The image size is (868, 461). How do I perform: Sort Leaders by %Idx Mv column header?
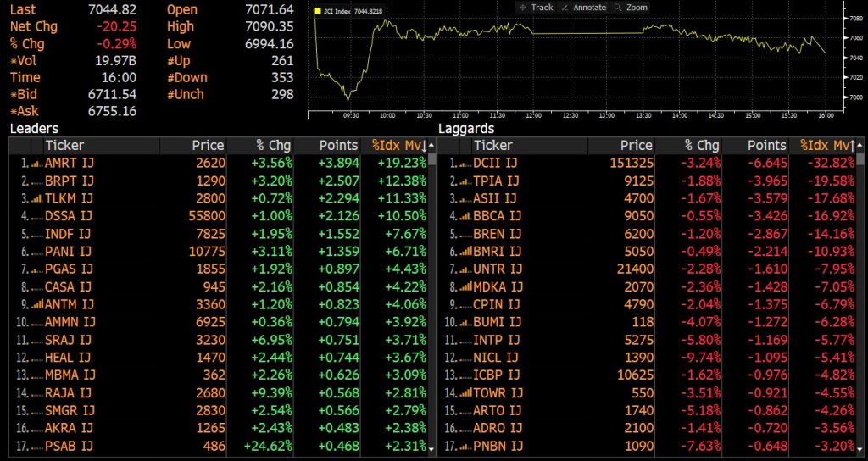point(399,146)
